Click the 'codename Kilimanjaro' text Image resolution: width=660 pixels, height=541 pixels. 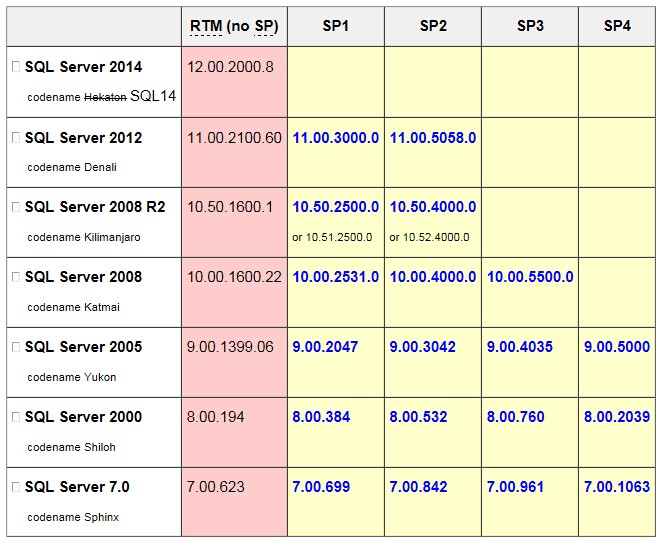click(x=84, y=237)
